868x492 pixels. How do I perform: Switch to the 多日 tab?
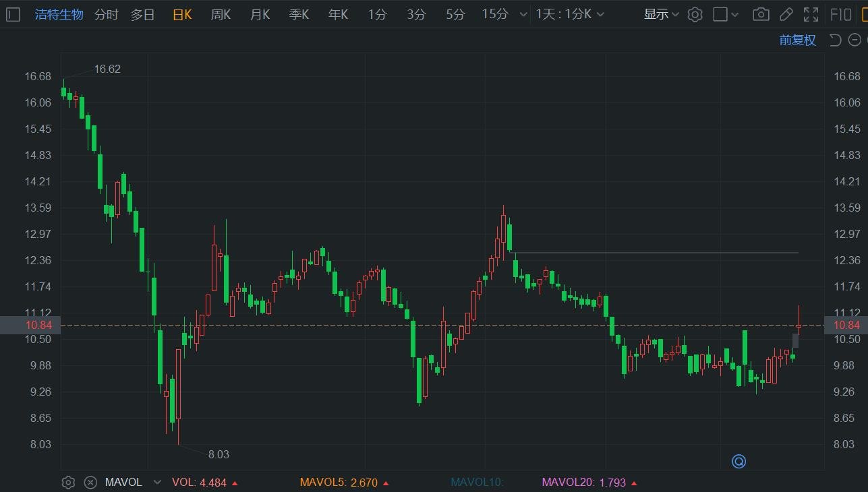pyautogui.click(x=143, y=14)
